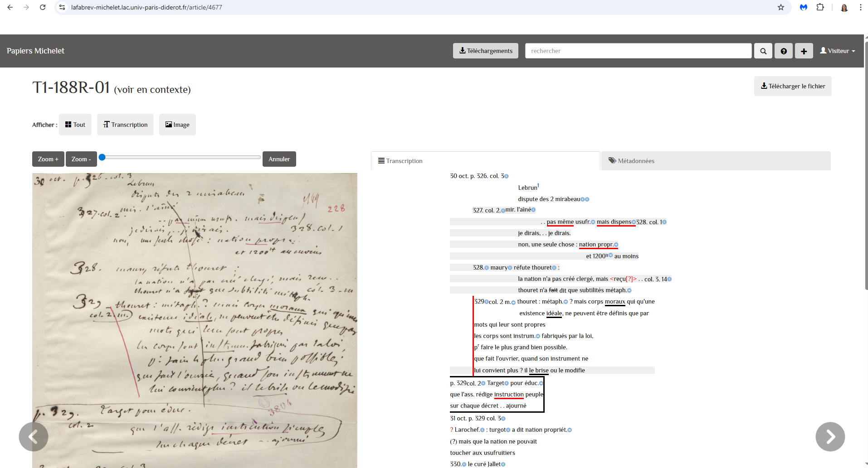
Task: Open the browser extensions puzzle icon
Action: click(820, 7)
